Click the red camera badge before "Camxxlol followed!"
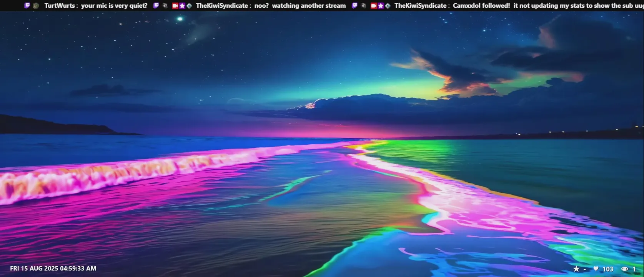This screenshot has width=644, height=277. click(x=373, y=6)
